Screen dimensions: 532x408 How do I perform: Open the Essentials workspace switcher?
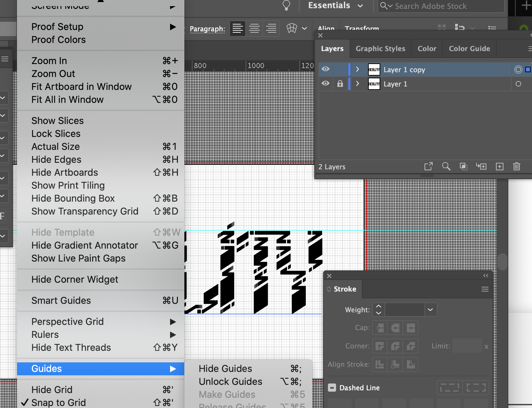pos(335,6)
